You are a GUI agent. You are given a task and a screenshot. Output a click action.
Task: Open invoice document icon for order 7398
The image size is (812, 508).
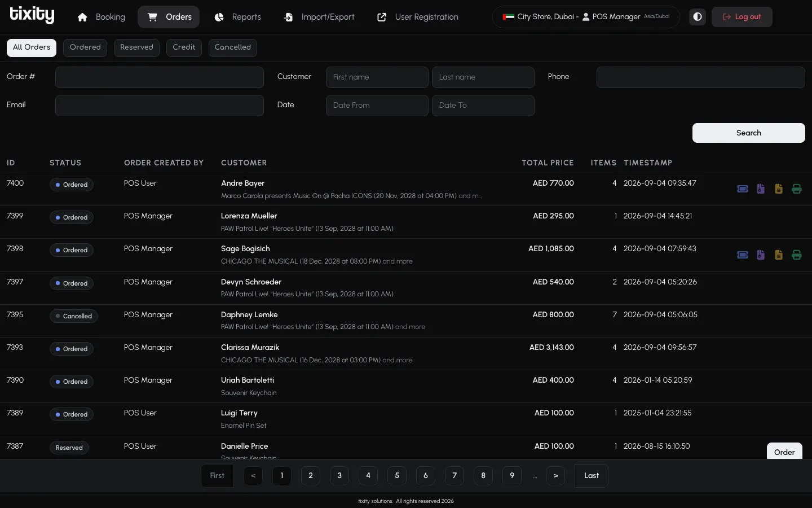779,255
